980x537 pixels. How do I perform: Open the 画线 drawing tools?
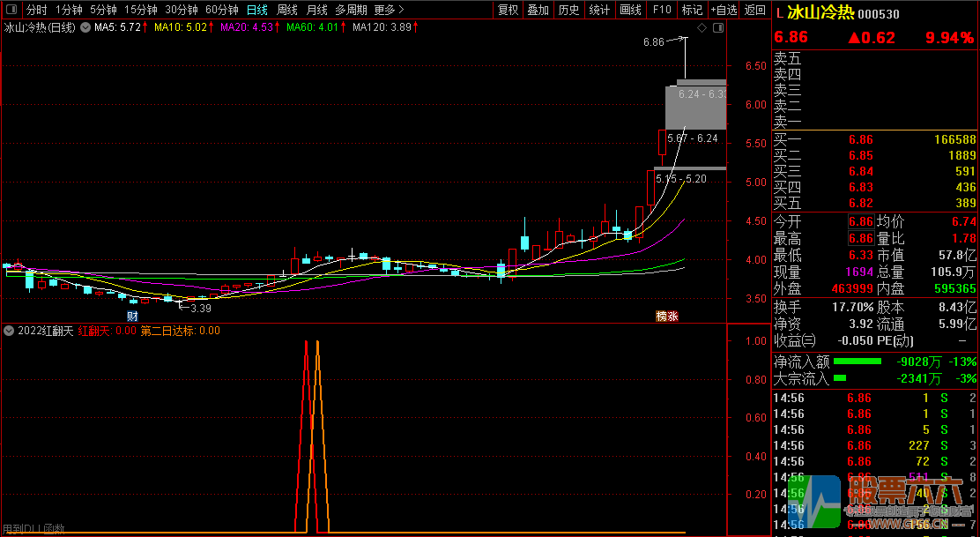click(x=630, y=11)
